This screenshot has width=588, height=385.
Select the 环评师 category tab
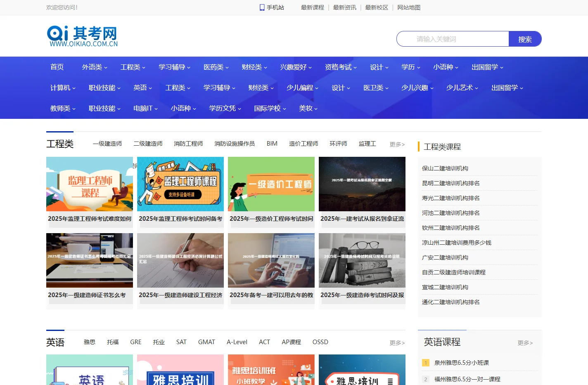click(338, 144)
